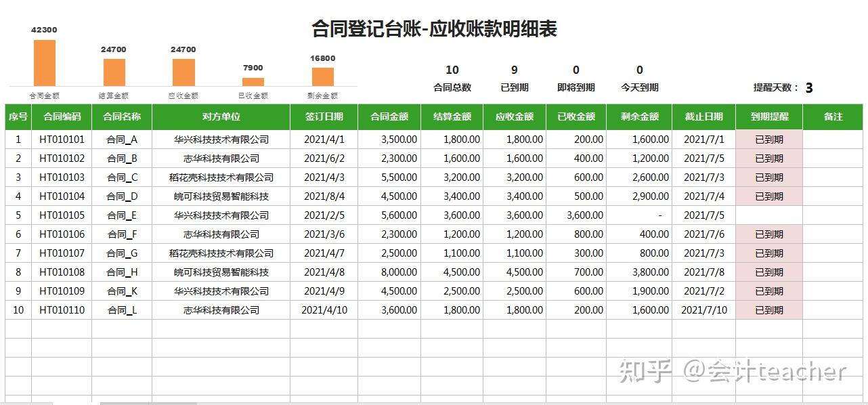Viewport: 868px width, 405px height.
Task: Click the 已到期 reminder in row 10
Action: (x=769, y=310)
